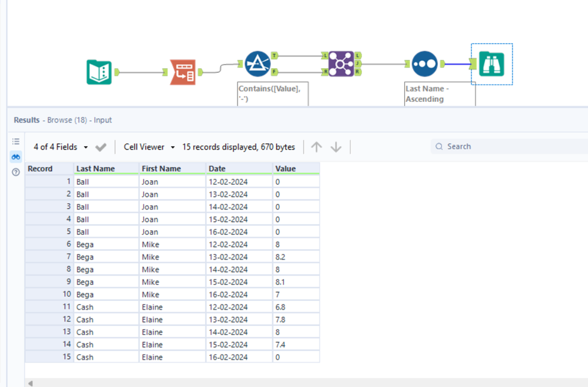The height and width of the screenshot is (387, 588).
Task: Select the Value cell 6.8 in record 11
Action: pyautogui.click(x=296, y=307)
